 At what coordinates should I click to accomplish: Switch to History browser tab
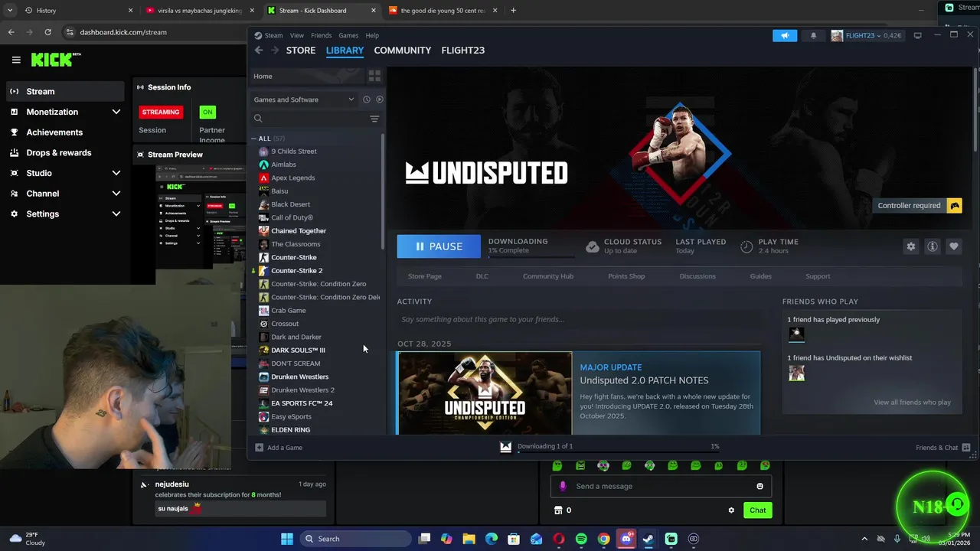77,11
